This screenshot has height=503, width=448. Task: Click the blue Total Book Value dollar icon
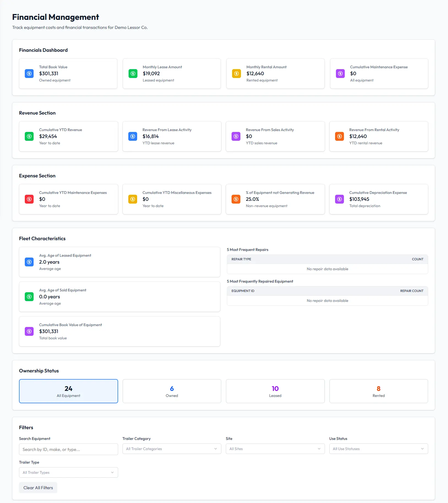pos(29,74)
